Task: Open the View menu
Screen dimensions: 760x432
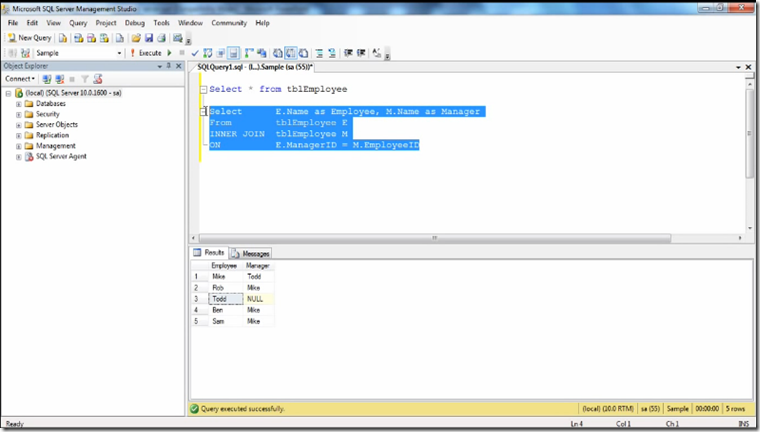Action: pyautogui.click(x=53, y=23)
